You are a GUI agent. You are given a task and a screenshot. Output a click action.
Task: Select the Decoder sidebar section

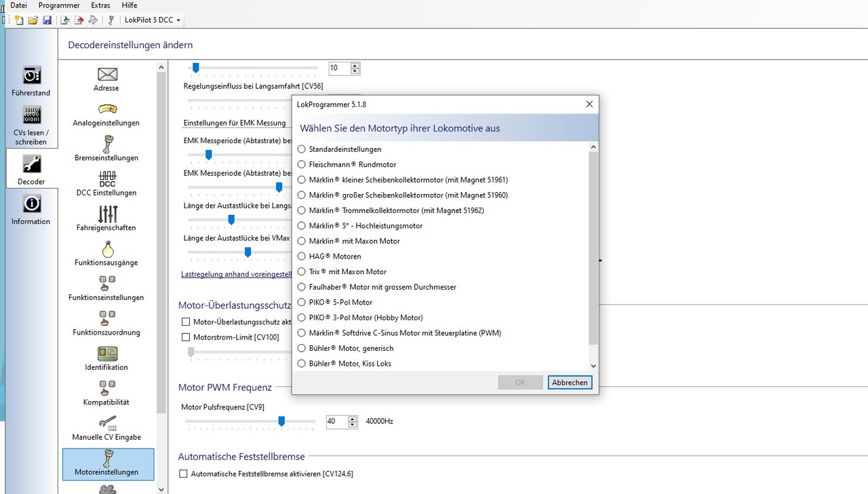(x=31, y=168)
